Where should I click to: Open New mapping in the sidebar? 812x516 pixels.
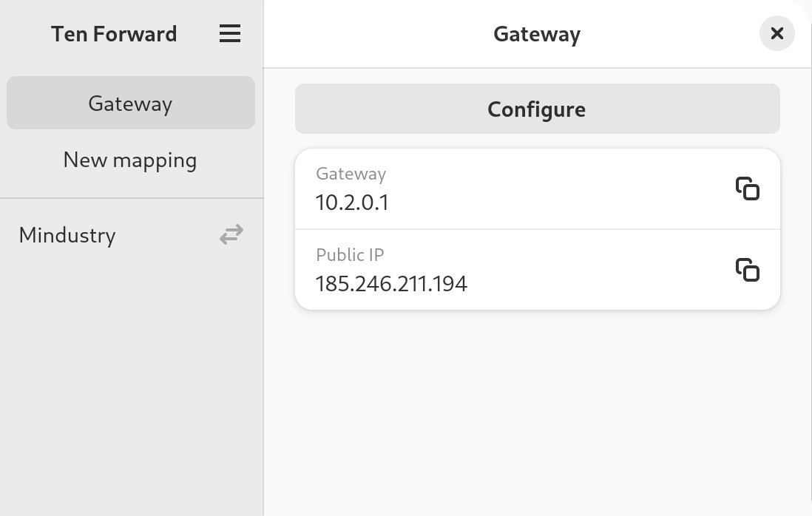click(130, 160)
